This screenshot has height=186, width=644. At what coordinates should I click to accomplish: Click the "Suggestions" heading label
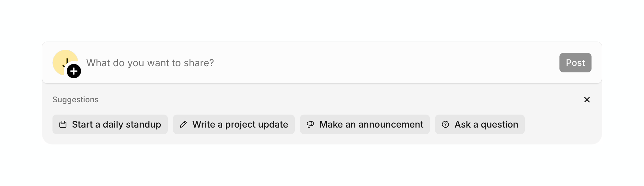75,100
